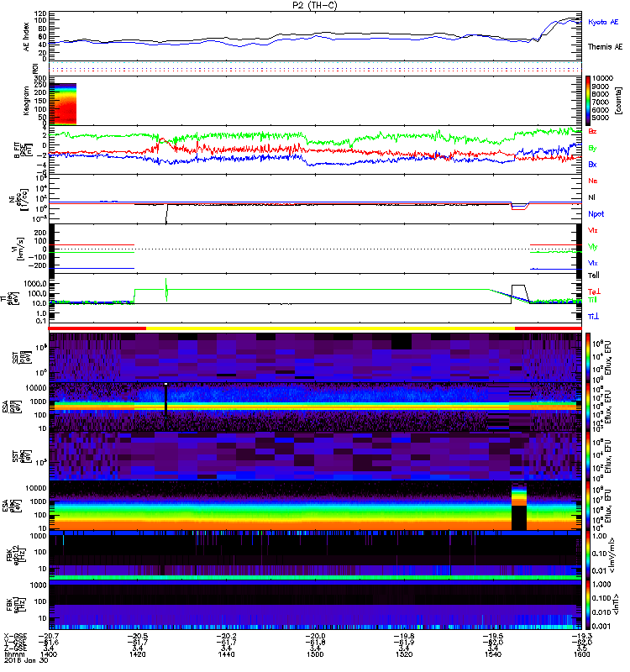This screenshot has height=672, width=630.
Task: Click the 1400 time tick label
Action: (49, 654)
